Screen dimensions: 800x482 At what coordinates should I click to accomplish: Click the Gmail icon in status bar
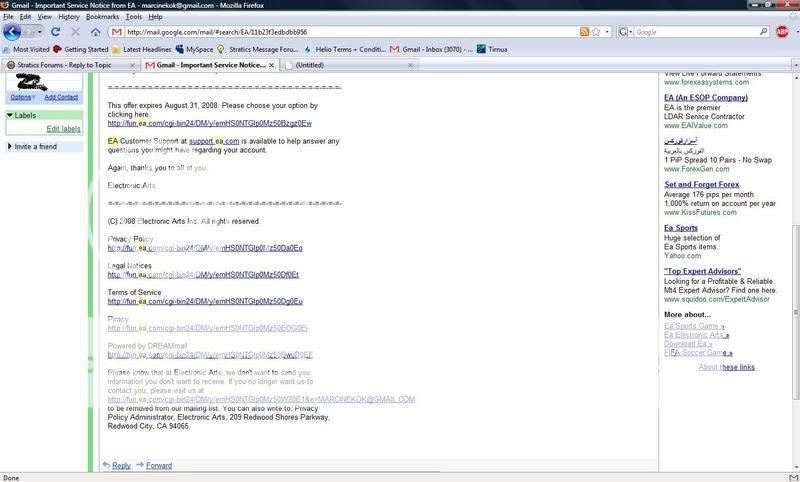click(x=793, y=477)
